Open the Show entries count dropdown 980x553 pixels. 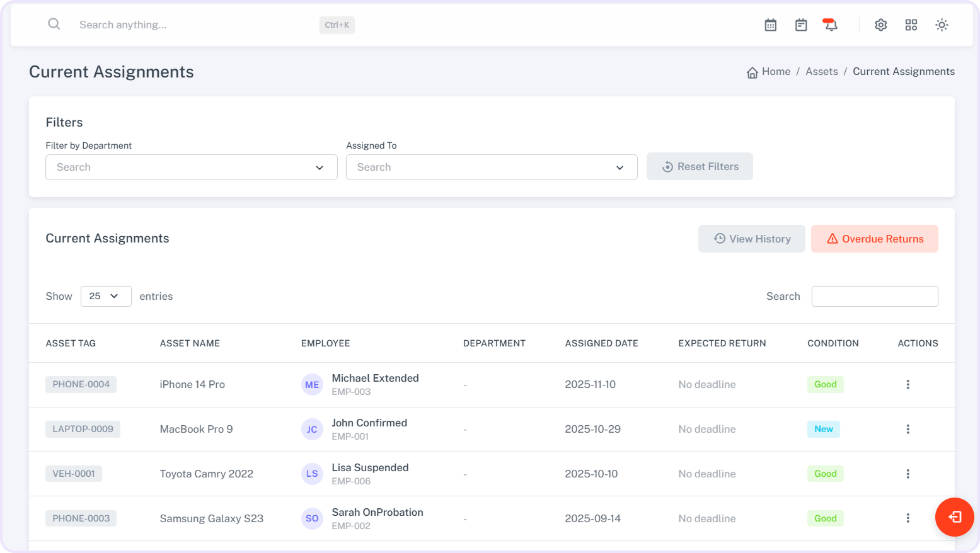click(105, 296)
